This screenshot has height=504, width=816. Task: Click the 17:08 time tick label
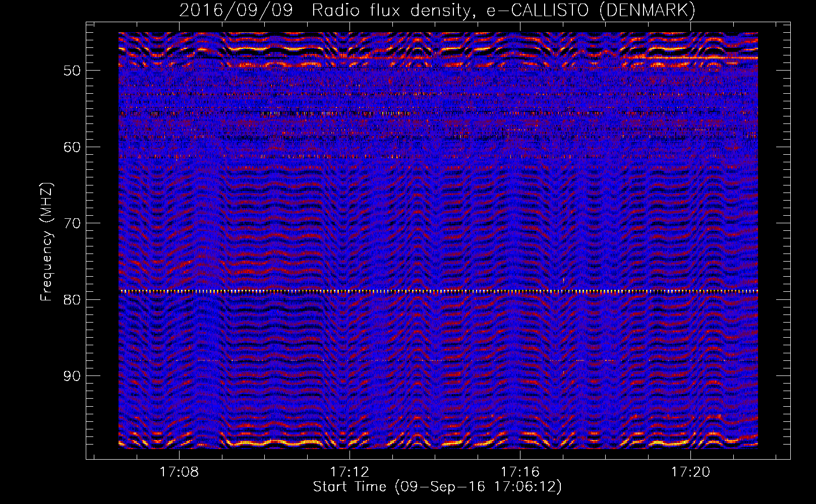[x=179, y=472]
